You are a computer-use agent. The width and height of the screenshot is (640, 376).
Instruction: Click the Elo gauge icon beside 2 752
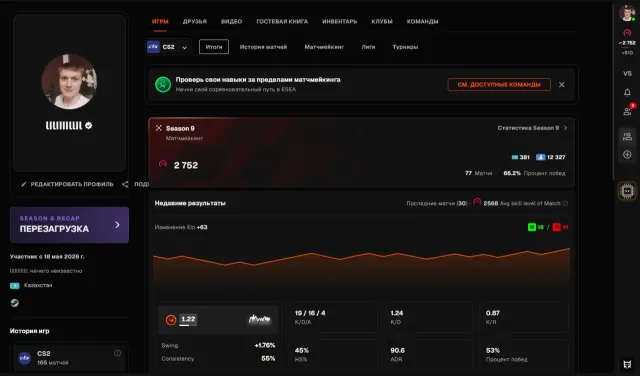tap(163, 164)
